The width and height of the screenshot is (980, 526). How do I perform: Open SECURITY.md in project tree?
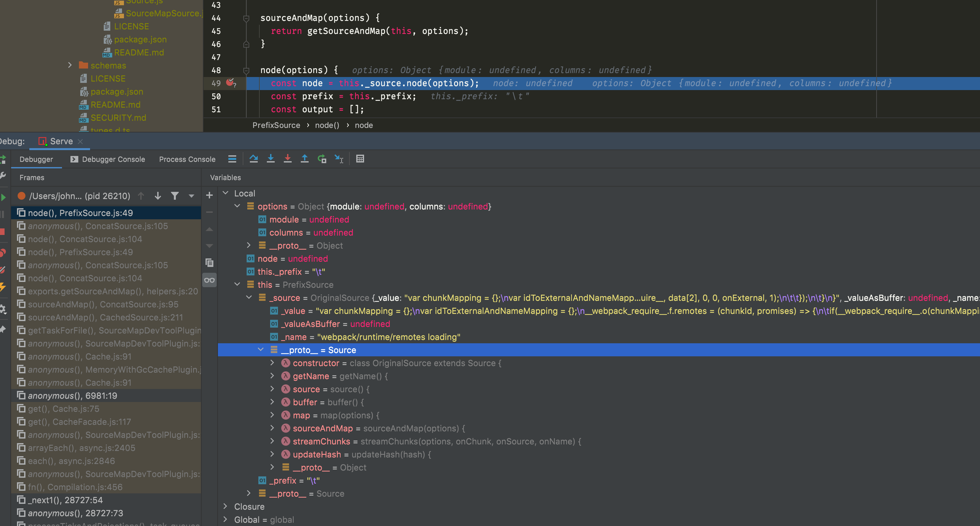118,117
